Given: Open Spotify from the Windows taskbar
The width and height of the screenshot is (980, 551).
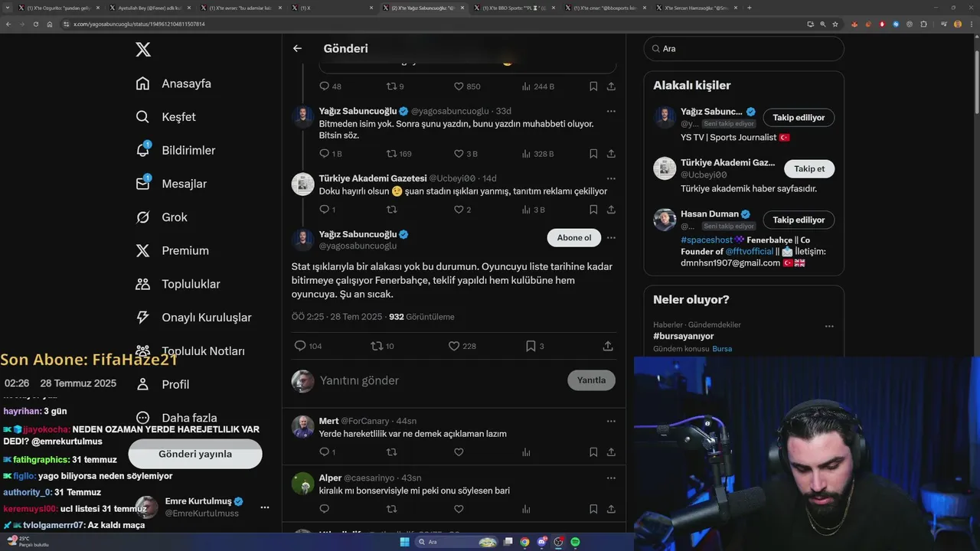Looking at the screenshot, I should [575, 542].
